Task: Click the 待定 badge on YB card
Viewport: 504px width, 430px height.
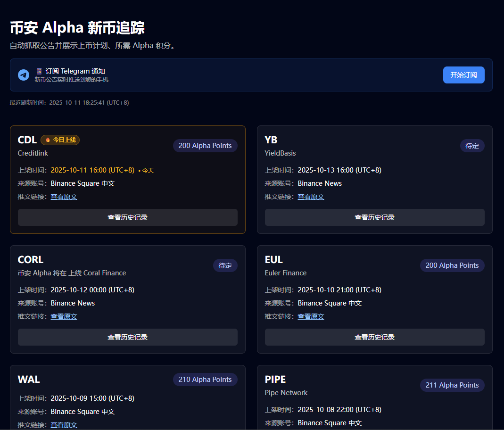Action: 472,146
